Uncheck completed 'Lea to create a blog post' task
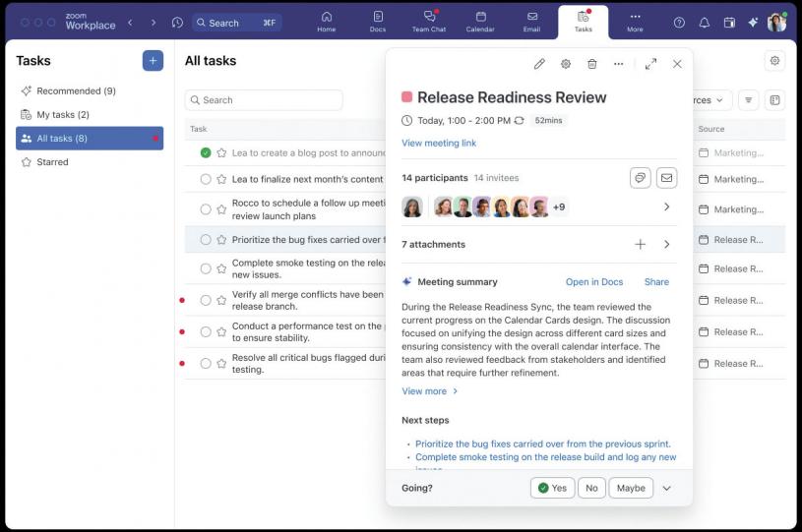This screenshot has height=532, width=802. tap(206, 153)
